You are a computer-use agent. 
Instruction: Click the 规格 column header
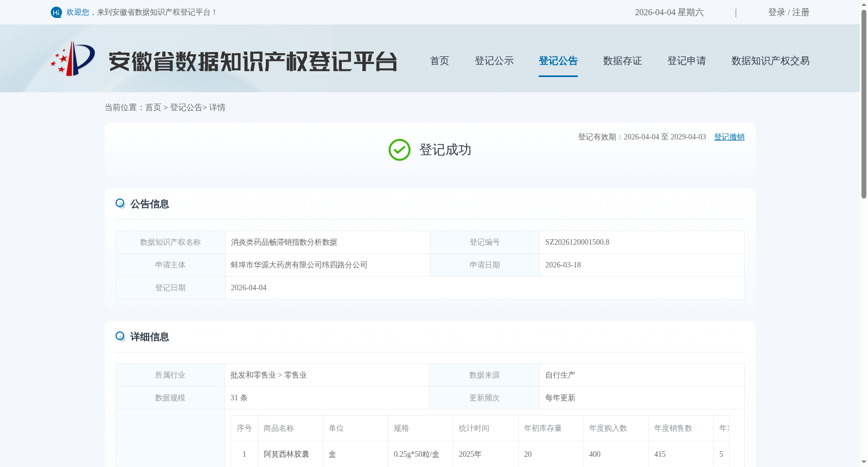pos(420,428)
